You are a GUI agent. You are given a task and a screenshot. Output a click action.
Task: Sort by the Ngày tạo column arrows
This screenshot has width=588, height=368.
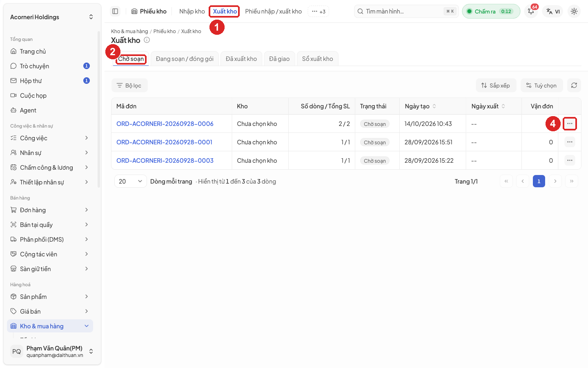434,106
